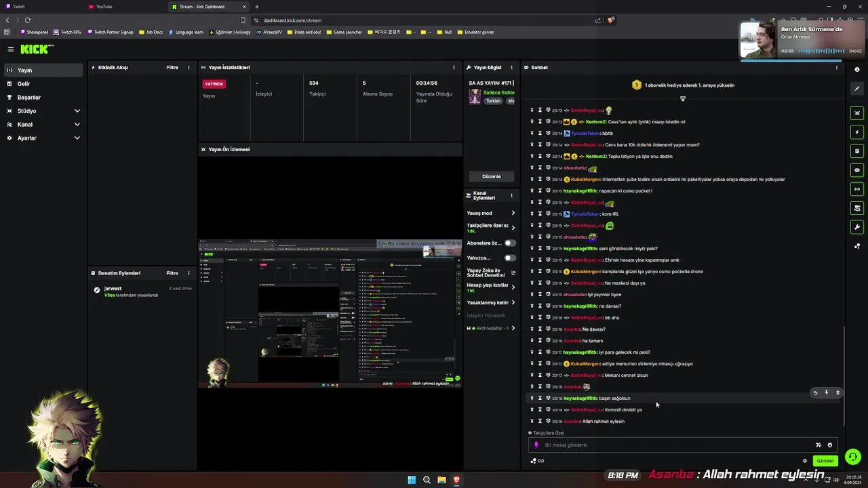Click the Turkish language tag in Yayın bilgisi
This screenshot has width=868, height=488.
[493, 101]
